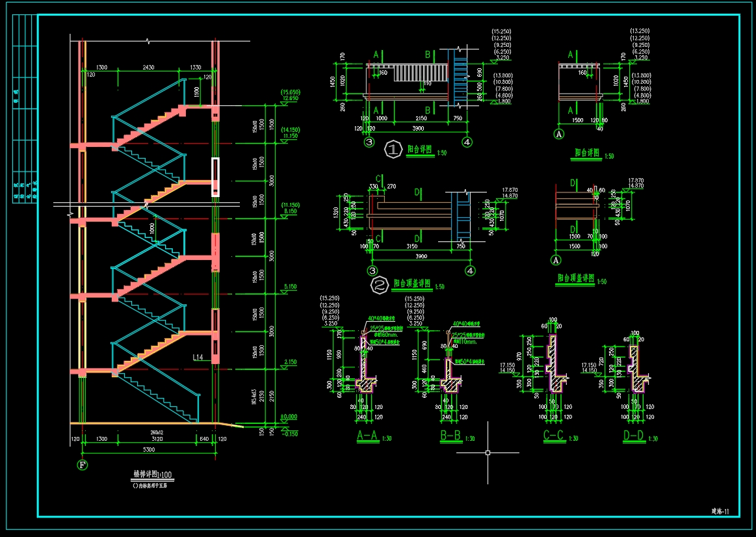Click the hexagon detail marker numbered 2
The image size is (756, 537).
pos(380,285)
